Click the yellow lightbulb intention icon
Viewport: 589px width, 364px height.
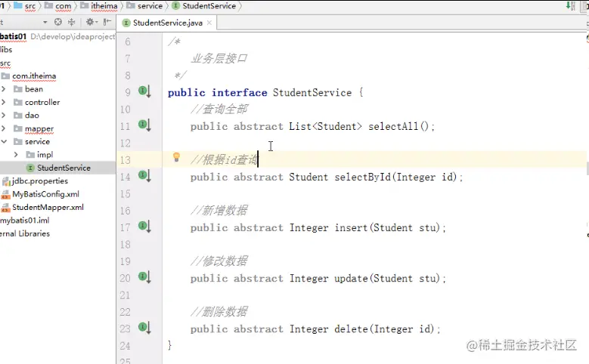click(176, 158)
